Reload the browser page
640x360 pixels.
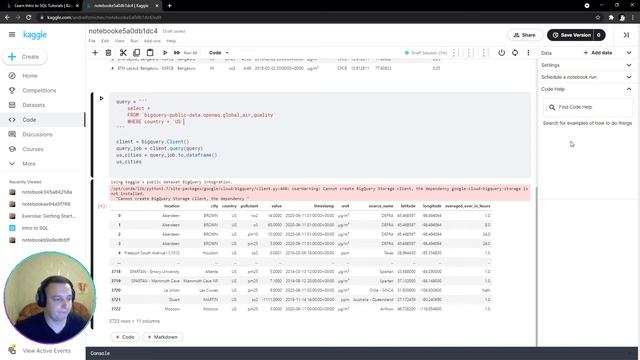point(29,17)
